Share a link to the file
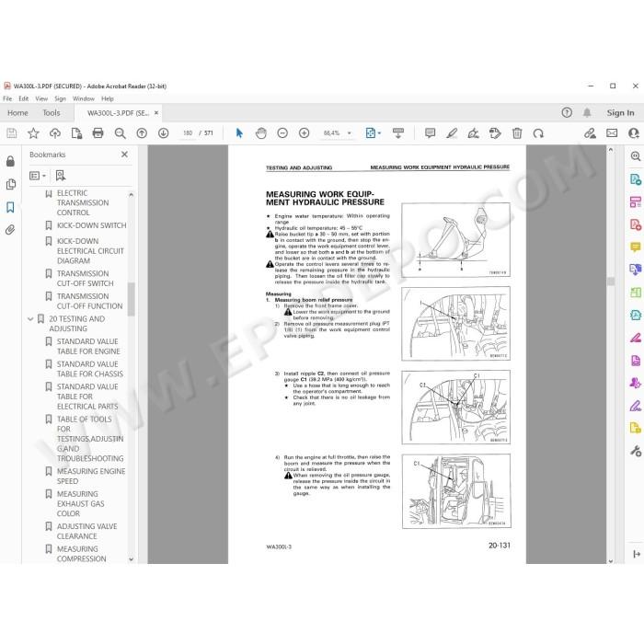 point(591,133)
